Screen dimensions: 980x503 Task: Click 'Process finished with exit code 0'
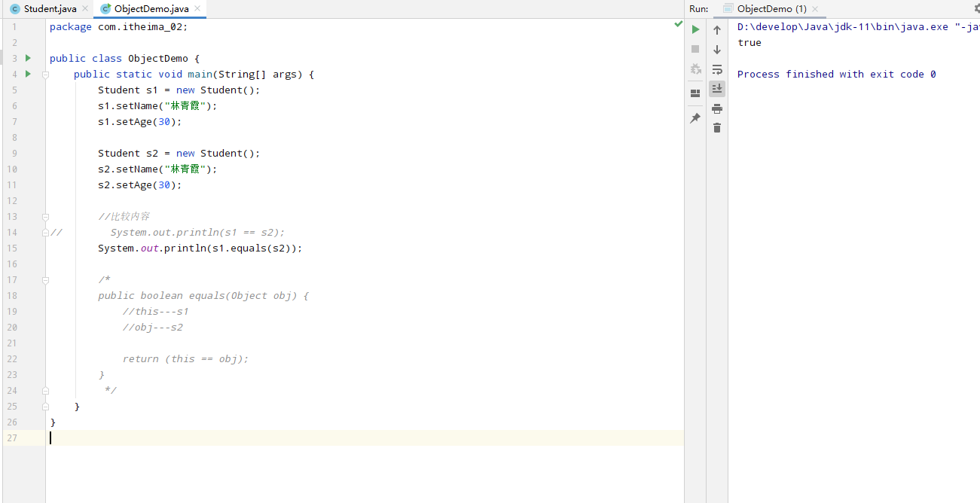click(x=837, y=74)
